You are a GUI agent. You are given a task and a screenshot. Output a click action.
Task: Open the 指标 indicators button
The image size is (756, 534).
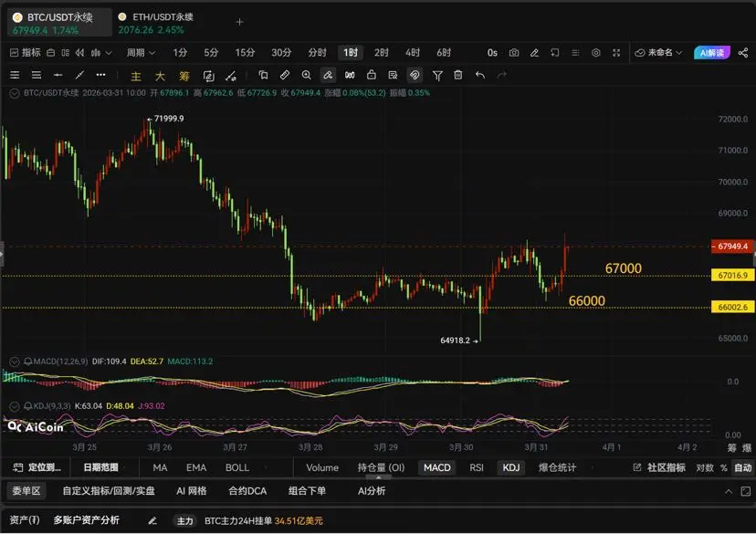(x=25, y=53)
